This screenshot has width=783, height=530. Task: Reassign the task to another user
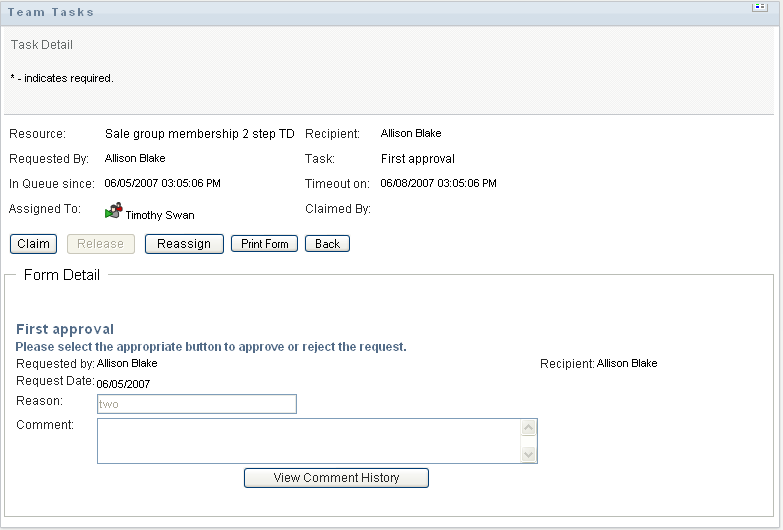click(184, 244)
